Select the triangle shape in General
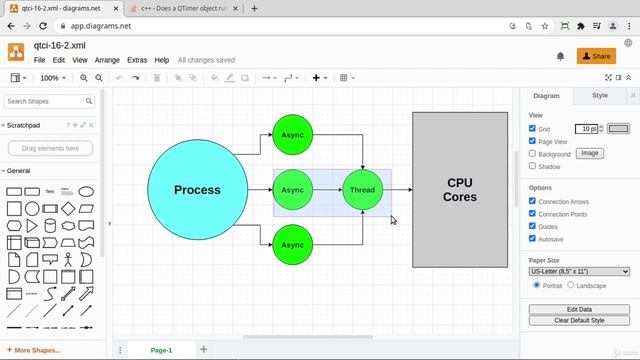This screenshot has height=360, width=640. pyautogui.click(x=32, y=226)
